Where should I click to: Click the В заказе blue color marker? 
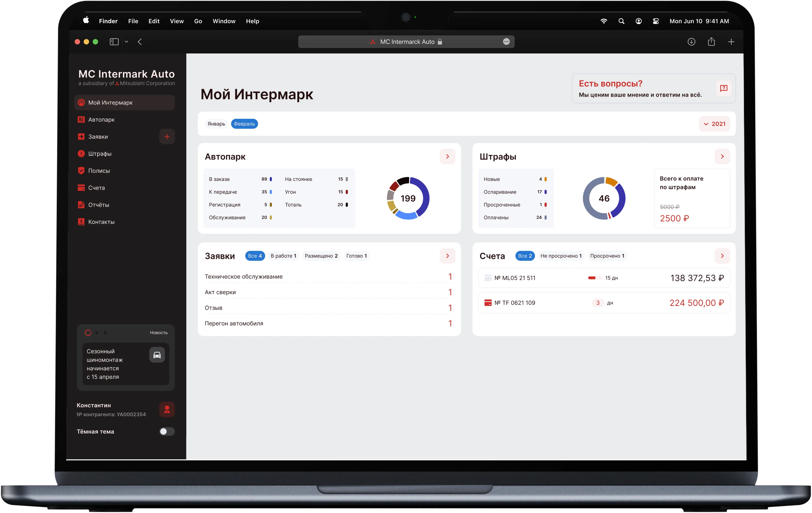tap(271, 179)
